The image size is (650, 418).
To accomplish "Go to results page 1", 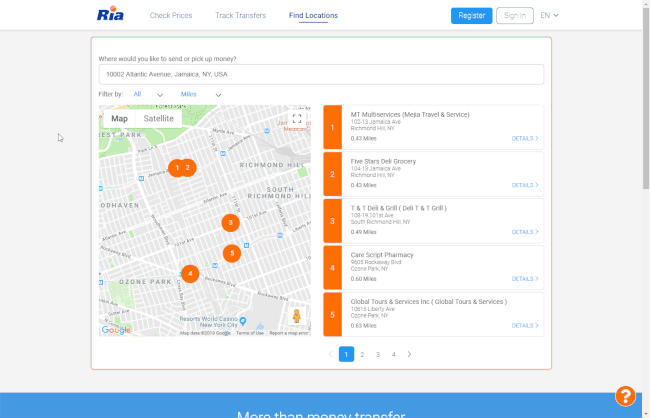I will click(x=347, y=354).
